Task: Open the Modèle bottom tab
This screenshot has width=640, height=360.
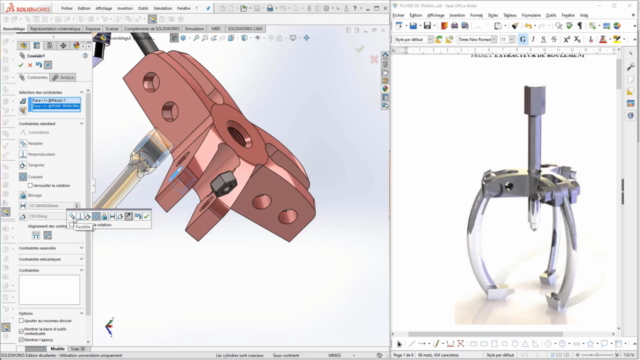Action: (58, 349)
